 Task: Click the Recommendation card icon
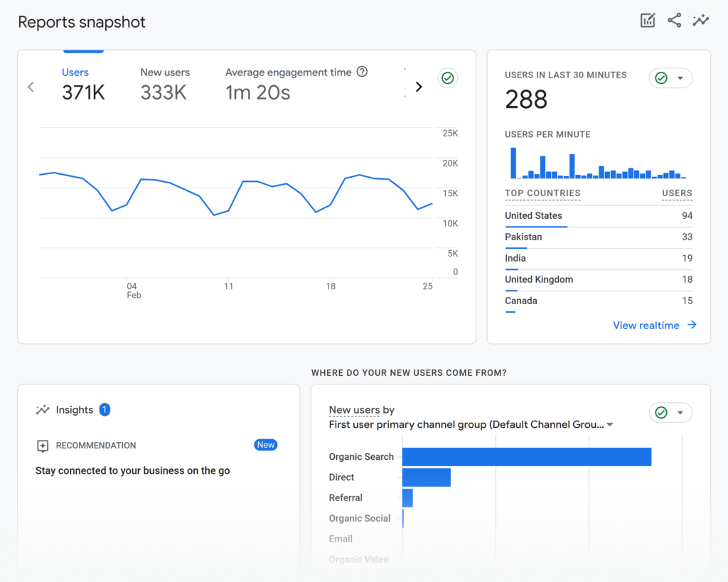[x=43, y=446]
